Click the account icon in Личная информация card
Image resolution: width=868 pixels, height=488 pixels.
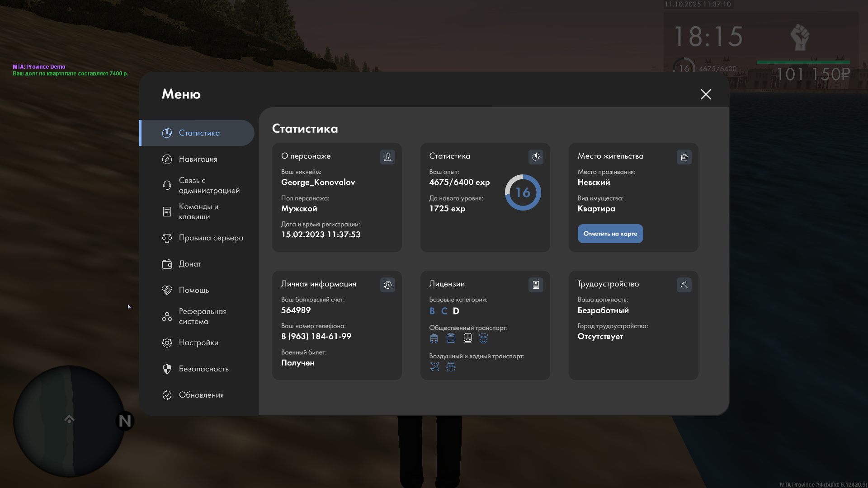point(387,285)
